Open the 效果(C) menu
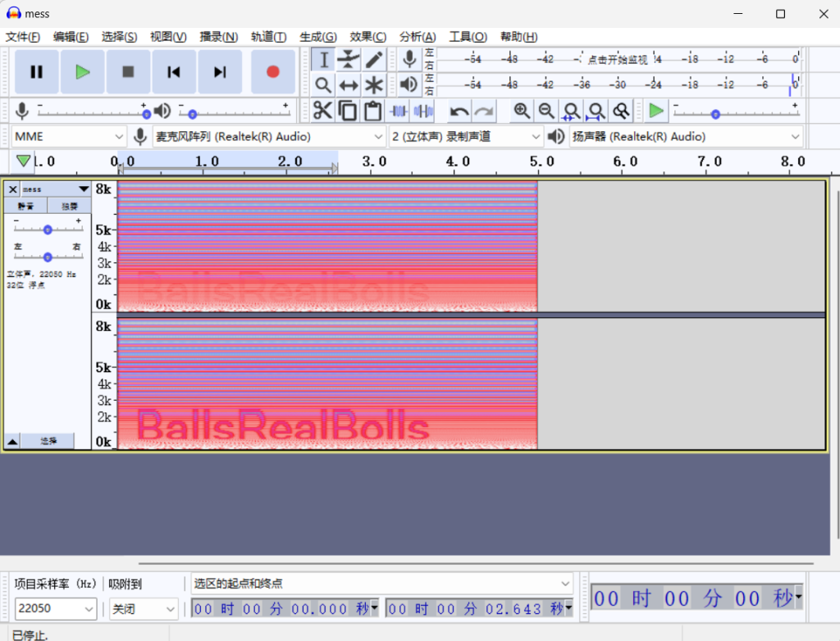The height and width of the screenshot is (641, 840). pos(367,37)
